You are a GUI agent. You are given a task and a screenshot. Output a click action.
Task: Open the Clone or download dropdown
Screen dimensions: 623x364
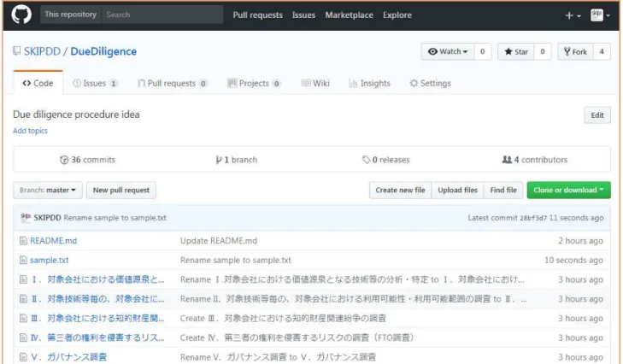pyautogui.click(x=568, y=191)
